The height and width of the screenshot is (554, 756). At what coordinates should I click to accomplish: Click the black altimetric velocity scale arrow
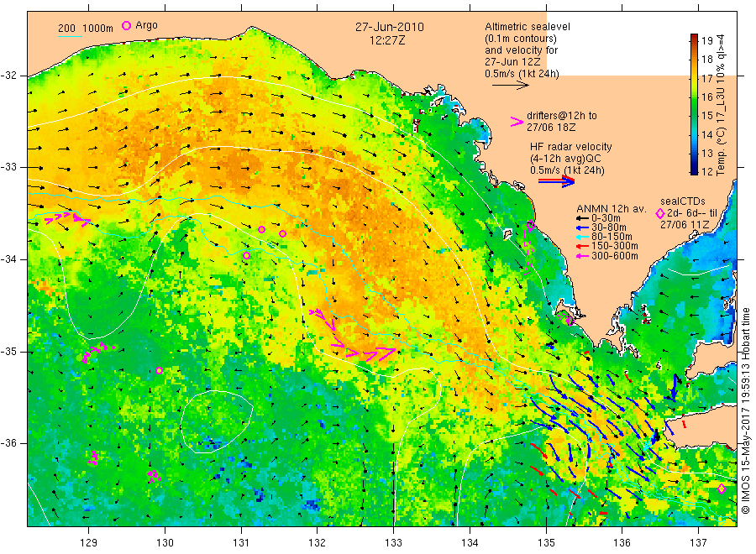pos(510,86)
